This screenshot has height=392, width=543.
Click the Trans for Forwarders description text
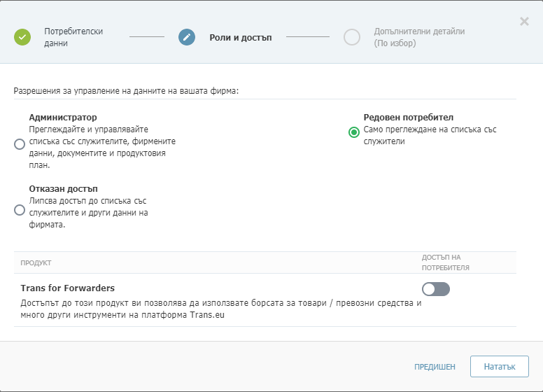(221, 309)
